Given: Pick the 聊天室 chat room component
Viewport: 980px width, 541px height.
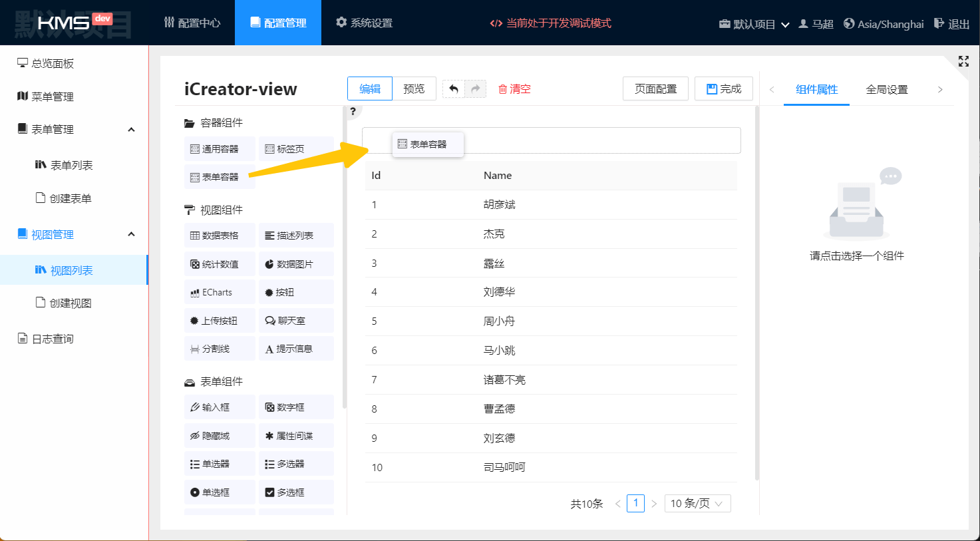Looking at the screenshot, I should (x=295, y=321).
